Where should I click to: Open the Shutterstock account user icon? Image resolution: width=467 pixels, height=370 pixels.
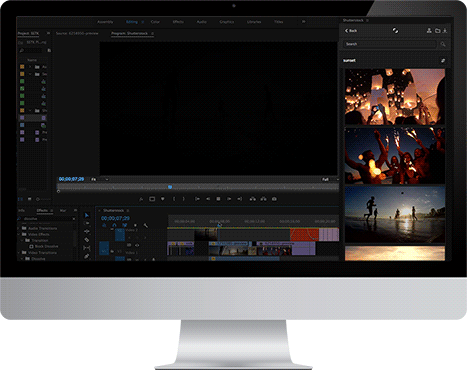(429, 31)
